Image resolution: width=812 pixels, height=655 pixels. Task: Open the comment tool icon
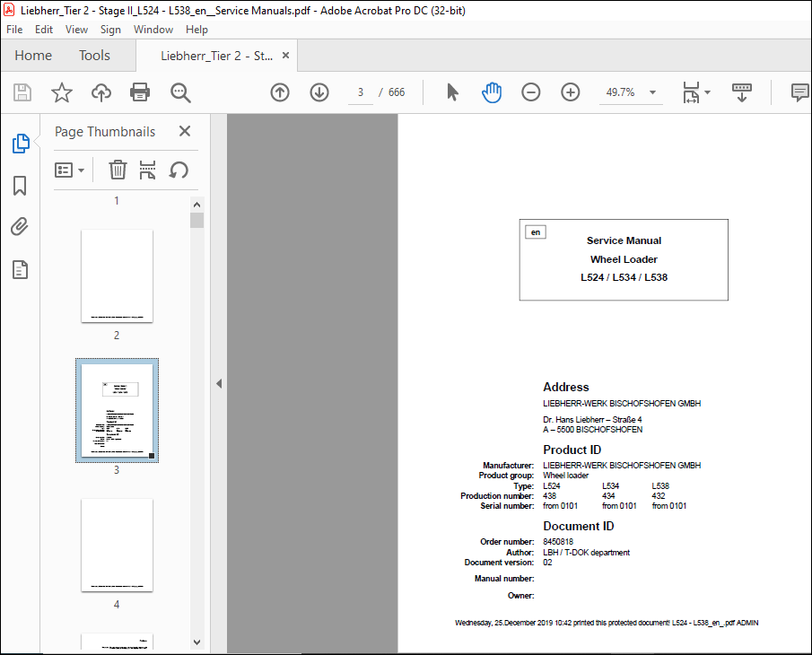(x=799, y=92)
